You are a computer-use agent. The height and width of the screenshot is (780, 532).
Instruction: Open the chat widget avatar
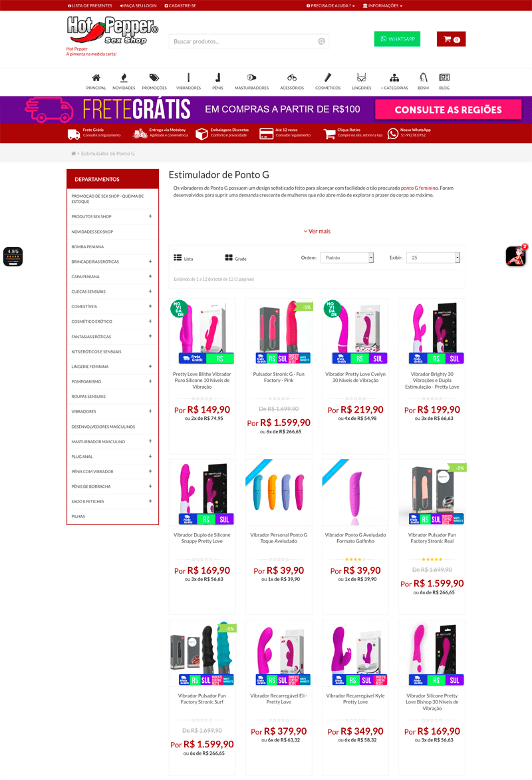tap(516, 256)
